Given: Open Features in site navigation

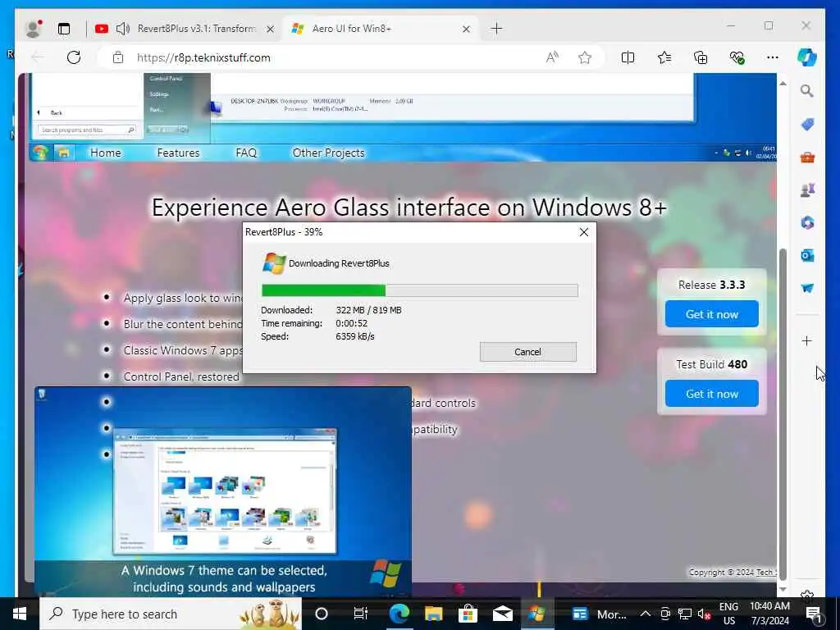Looking at the screenshot, I should pos(178,153).
